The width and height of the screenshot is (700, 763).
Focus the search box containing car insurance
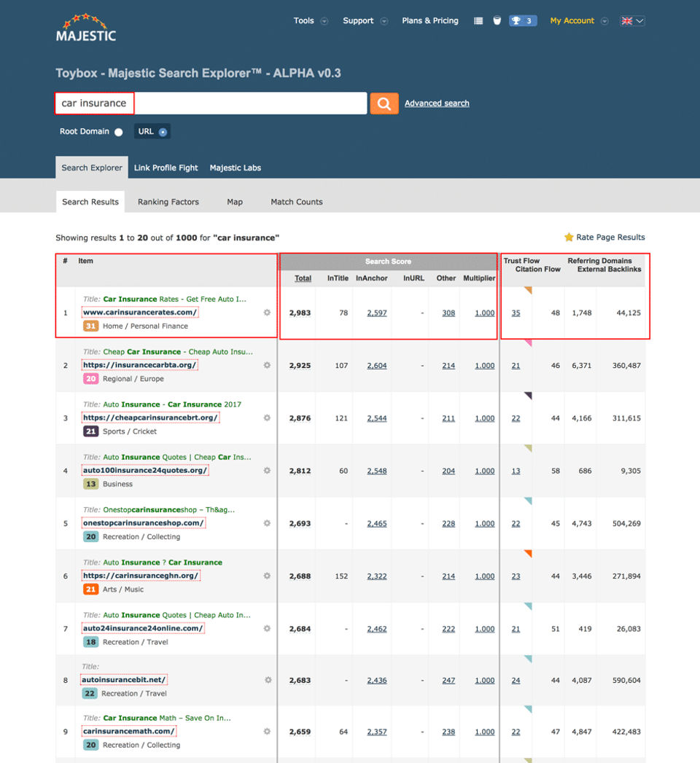click(x=211, y=103)
